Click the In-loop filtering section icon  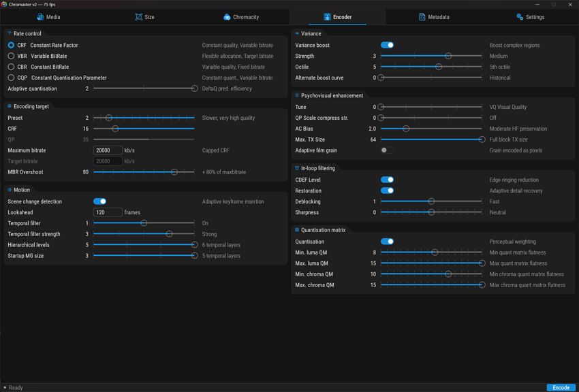(x=297, y=168)
